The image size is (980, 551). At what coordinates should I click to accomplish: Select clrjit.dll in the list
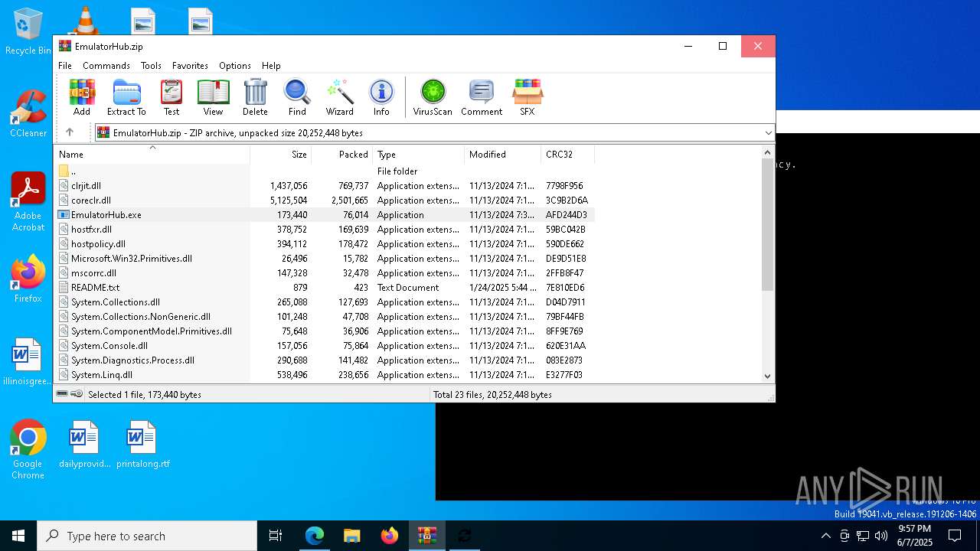325,186
